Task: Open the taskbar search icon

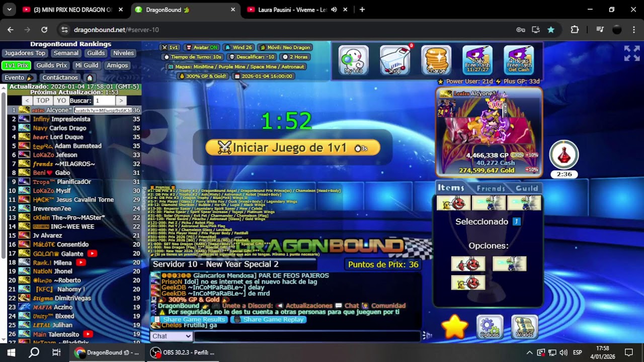Action: (x=34, y=352)
